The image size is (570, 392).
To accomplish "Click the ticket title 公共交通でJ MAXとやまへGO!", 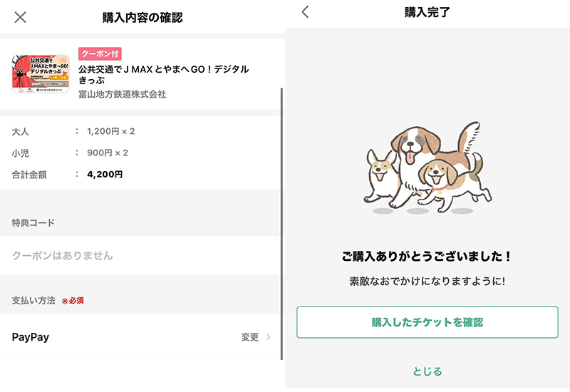I will coord(164,75).
